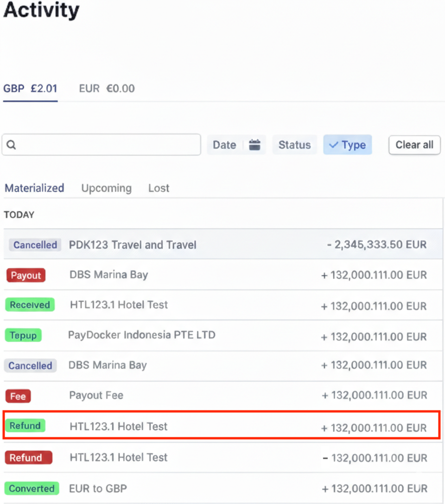Open the Date filter picker
This screenshot has width=445, height=504.
225,145
